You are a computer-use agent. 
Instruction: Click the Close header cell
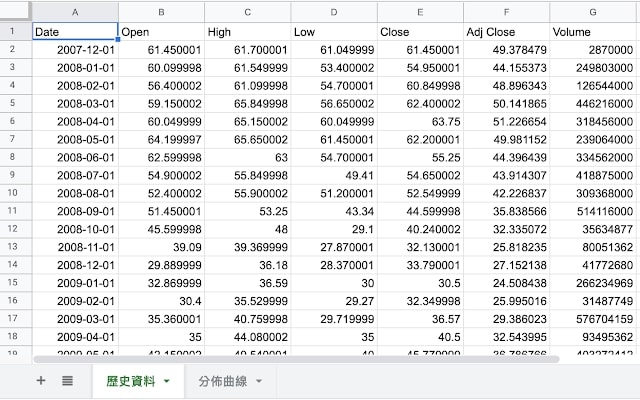pyautogui.click(x=420, y=31)
